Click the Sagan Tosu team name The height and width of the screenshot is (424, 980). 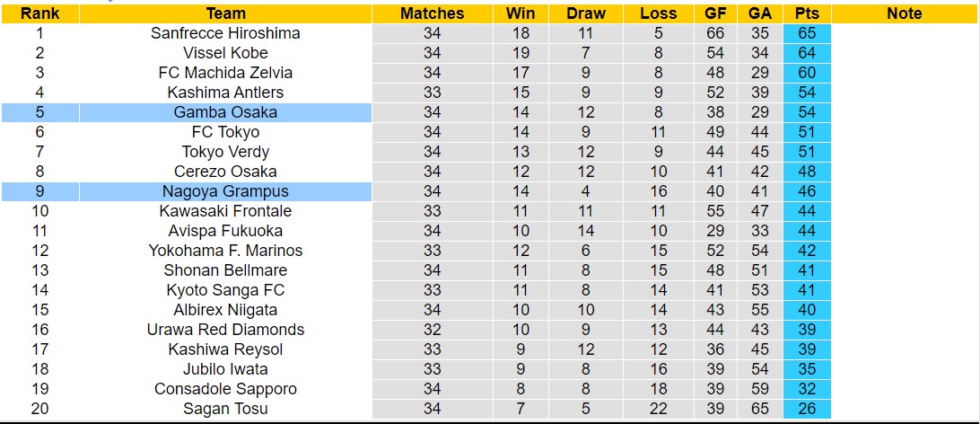(x=225, y=409)
